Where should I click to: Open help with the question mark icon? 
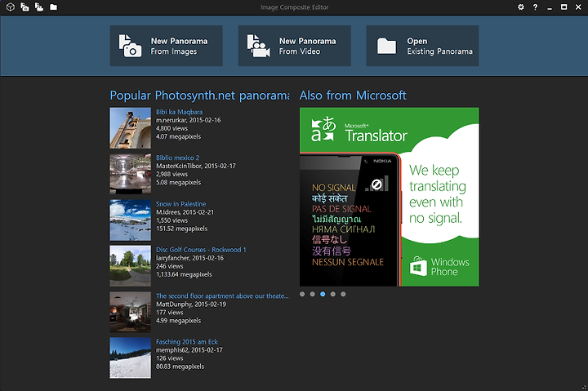(535, 7)
